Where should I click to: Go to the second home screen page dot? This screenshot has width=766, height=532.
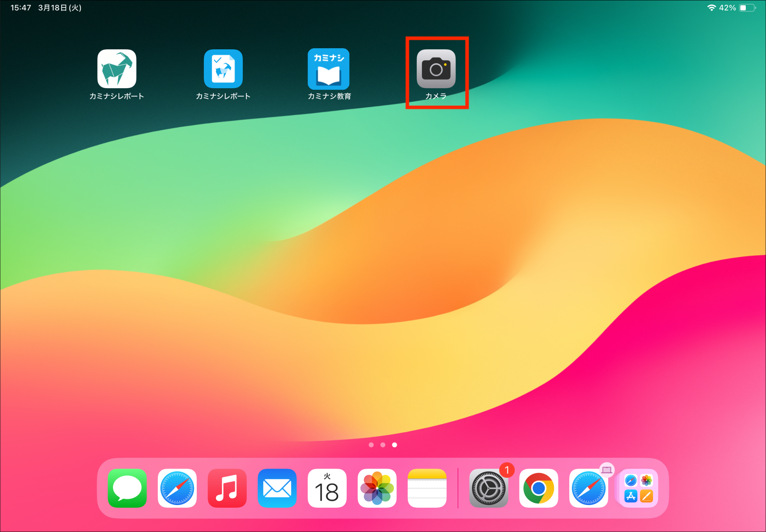(x=383, y=445)
